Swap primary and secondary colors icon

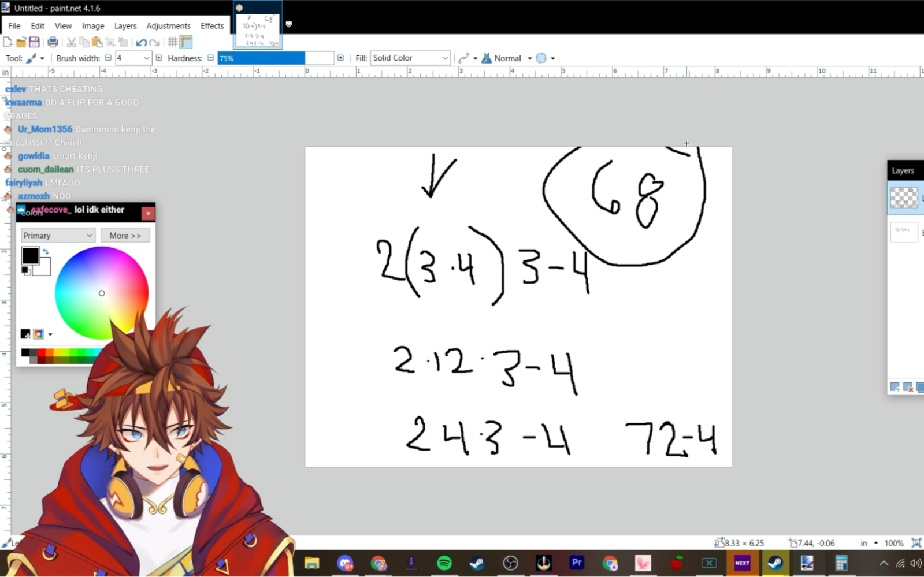(x=46, y=252)
